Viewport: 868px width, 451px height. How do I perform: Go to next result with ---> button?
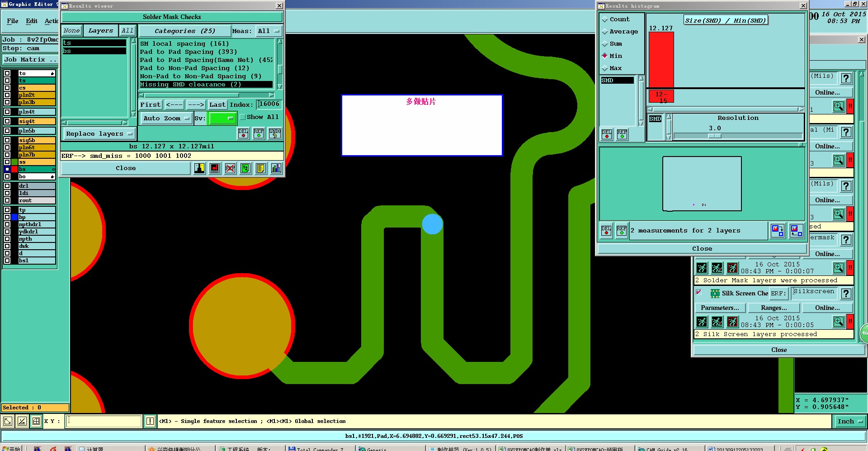coord(196,105)
